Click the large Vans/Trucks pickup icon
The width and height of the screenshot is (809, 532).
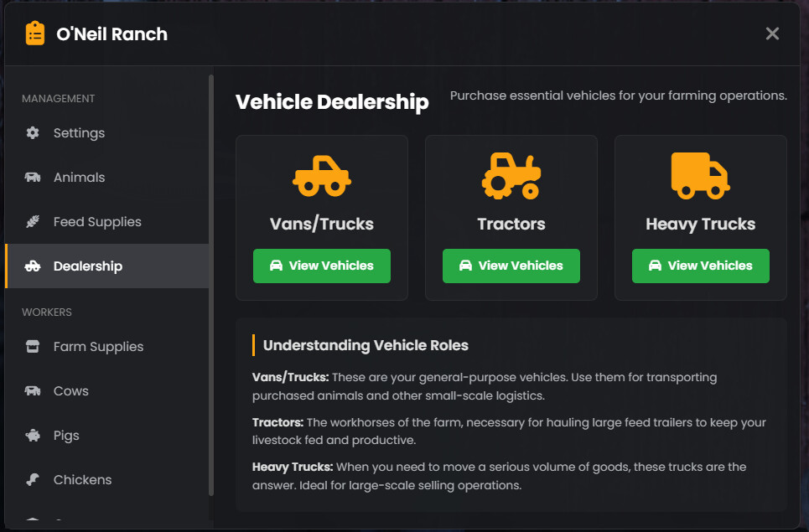tap(322, 176)
